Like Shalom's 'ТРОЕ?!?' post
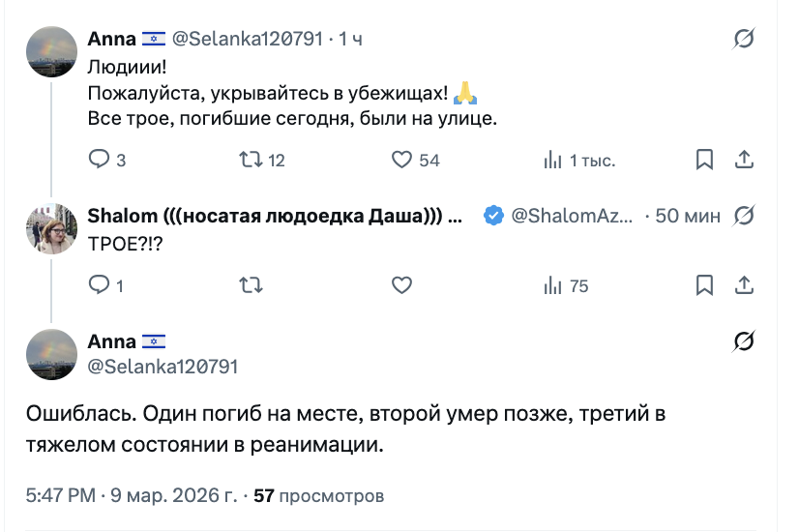This screenshot has height=532, width=799. point(401,285)
